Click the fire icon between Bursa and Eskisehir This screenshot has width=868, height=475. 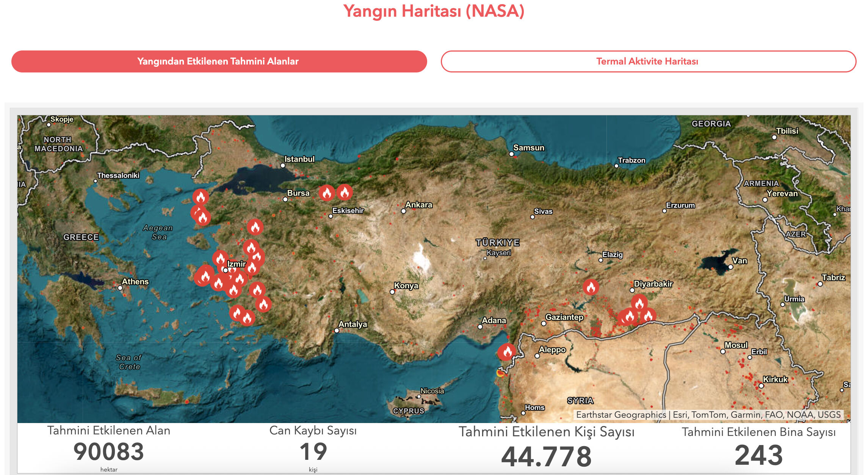pyautogui.click(x=327, y=193)
